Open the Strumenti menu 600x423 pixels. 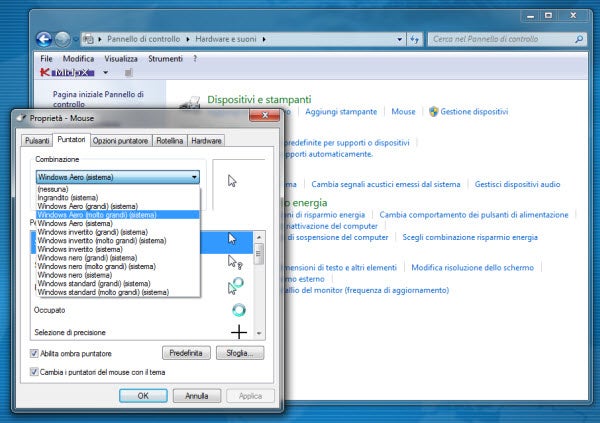[x=165, y=59]
